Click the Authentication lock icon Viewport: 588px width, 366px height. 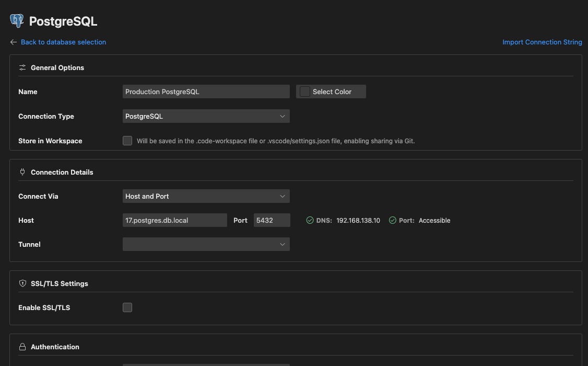point(22,347)
